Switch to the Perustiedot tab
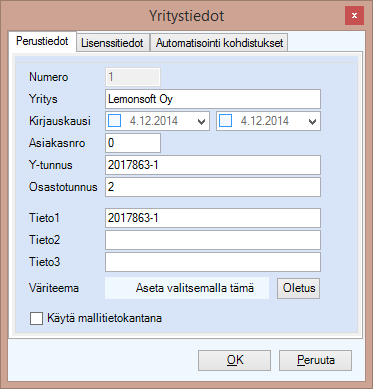Viewport: 373px width, 389px height. click(x=42, y=42)
